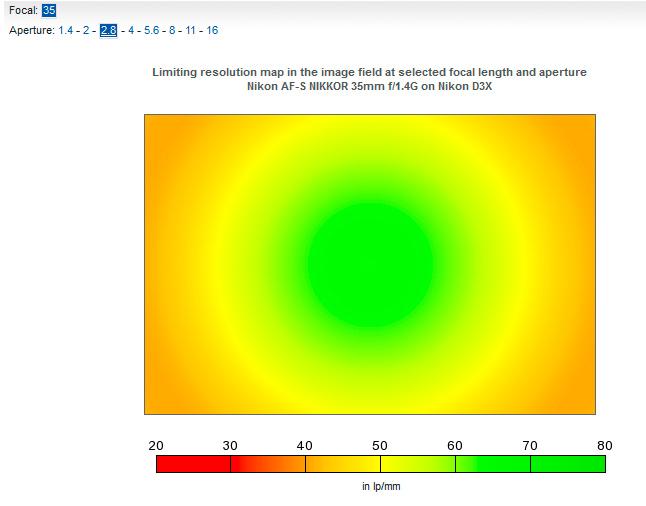Click the chart title 'Limiting resolution map' line

coord(370,72)
